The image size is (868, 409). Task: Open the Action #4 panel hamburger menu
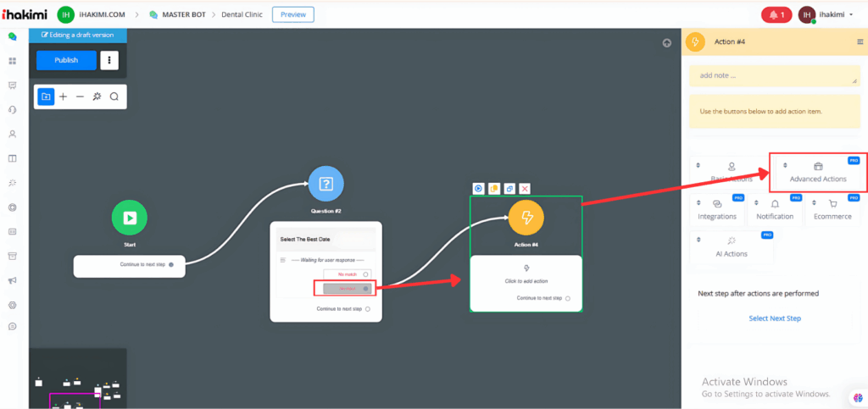click(860, 41)
